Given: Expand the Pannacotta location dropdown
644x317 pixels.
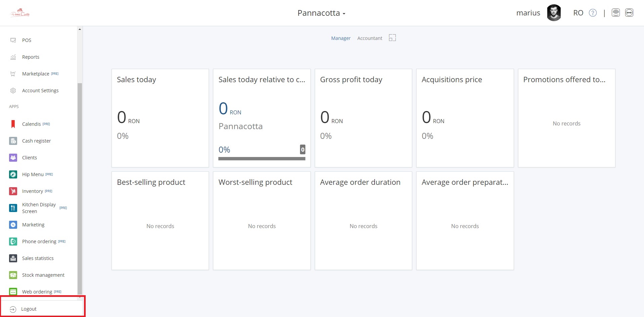Looking at the screenshot, I should point(321,13).
